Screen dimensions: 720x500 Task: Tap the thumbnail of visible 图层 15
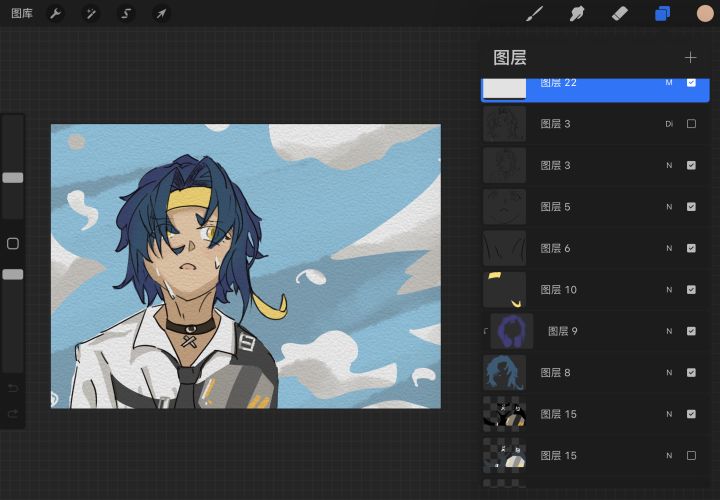tap(504, 414)
